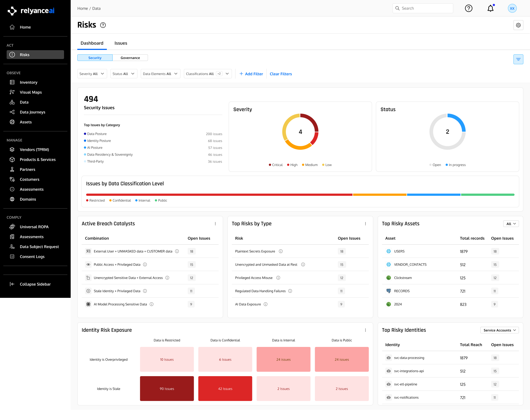Toggle the Critical severity legend item
530x420 pixels.
pyautogui.click(x=276, y=165)
